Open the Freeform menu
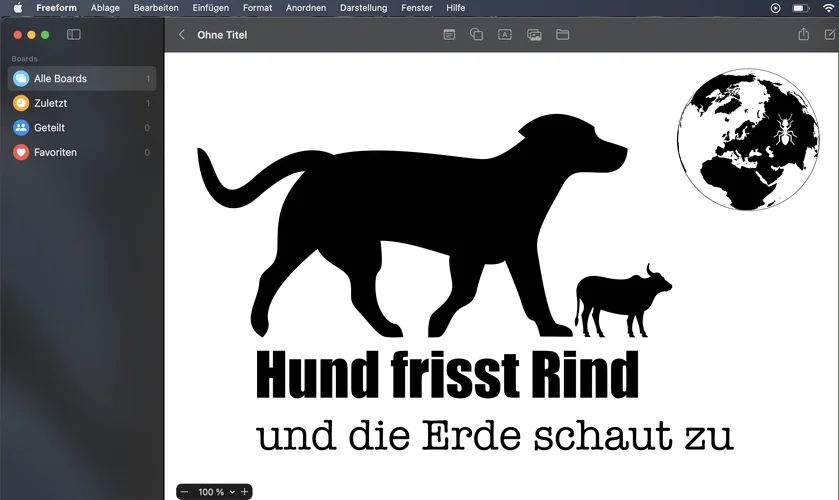Image resolution: width=839 pixels, height=500 pixels. (x=56, y=8)
